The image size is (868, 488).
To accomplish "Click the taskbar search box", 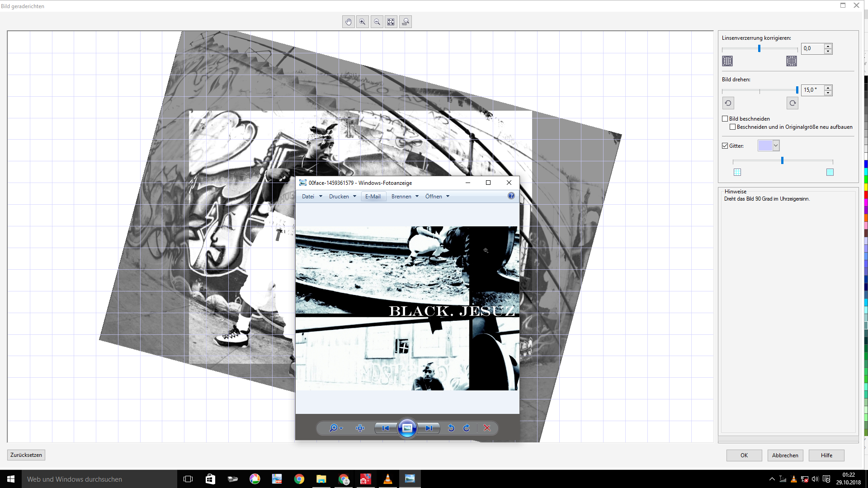I will click(x=99, y=479).
